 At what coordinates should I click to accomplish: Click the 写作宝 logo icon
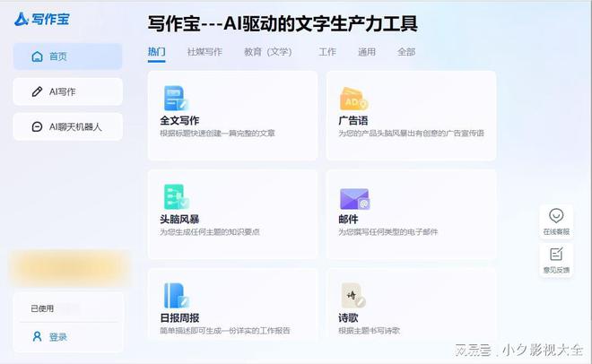[22, 19]
